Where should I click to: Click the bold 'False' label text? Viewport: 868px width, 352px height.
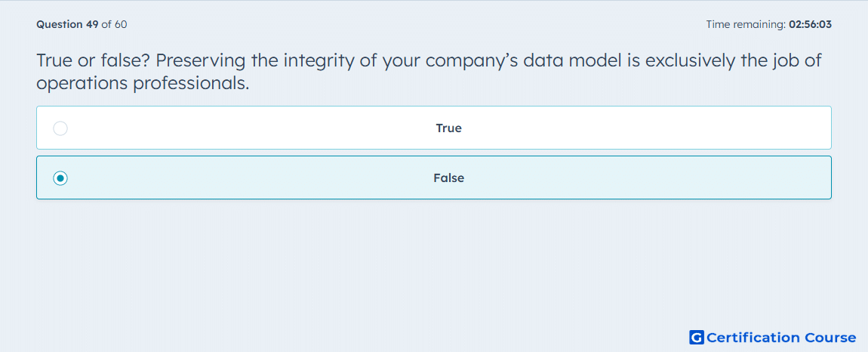pos(449,178)
